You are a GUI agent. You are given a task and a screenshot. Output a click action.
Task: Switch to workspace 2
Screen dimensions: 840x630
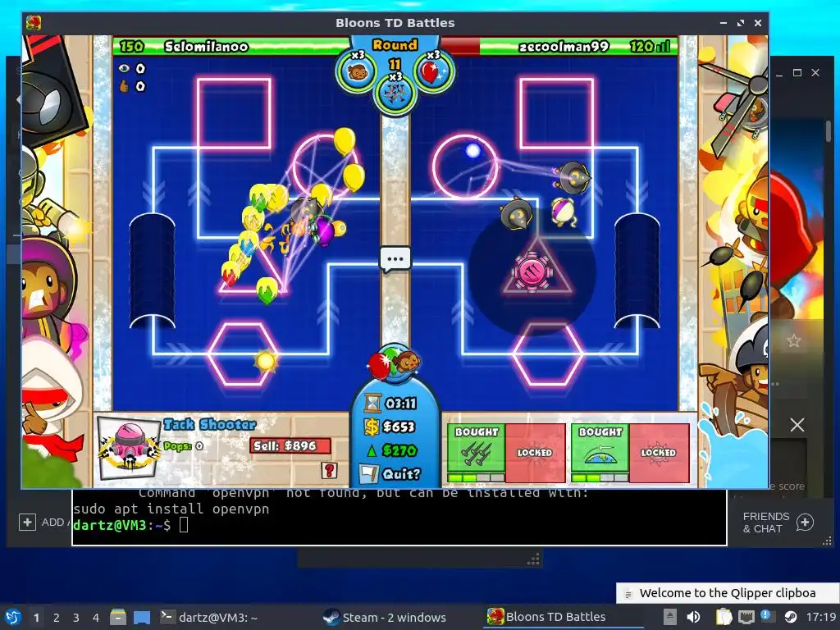coord(57,618)
